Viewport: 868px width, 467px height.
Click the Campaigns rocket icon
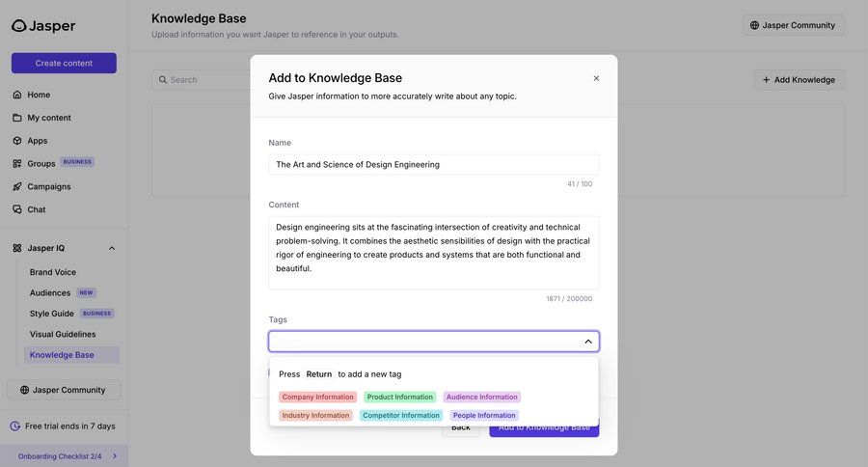(x=17, y=186)
